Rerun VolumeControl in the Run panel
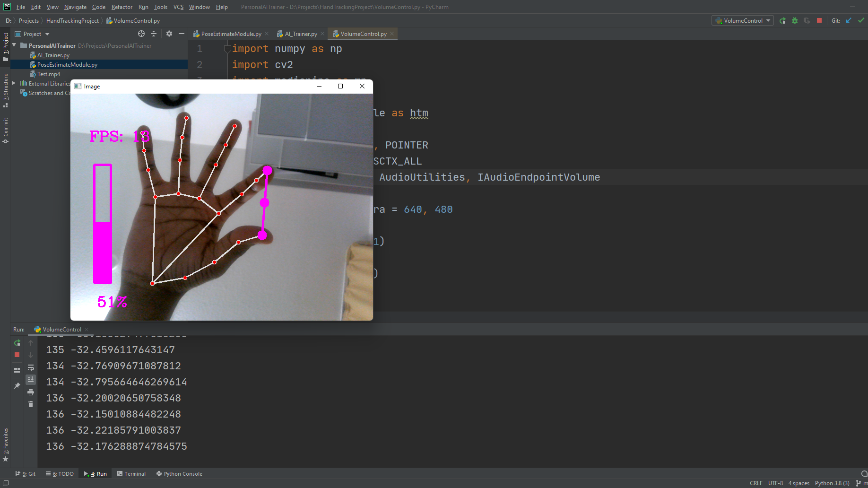Image resolution: width=868 pixels, height=488 pixels. coord(17,343)
